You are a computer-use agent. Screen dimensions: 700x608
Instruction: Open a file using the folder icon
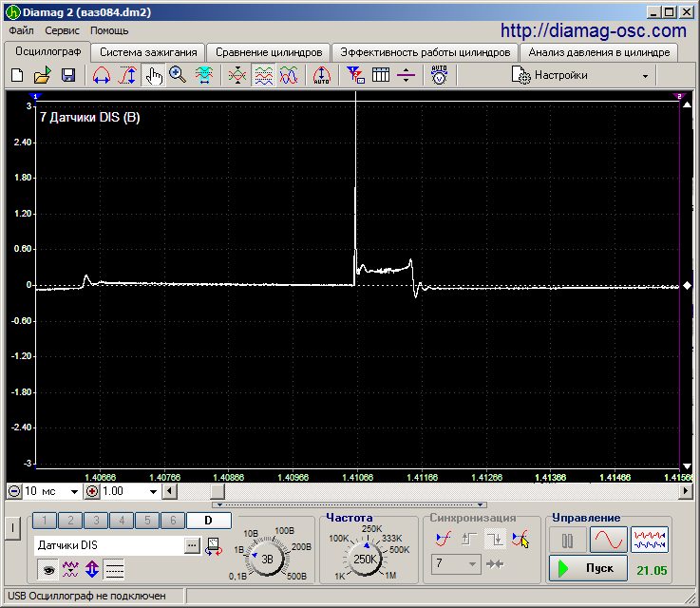(43, 75)
